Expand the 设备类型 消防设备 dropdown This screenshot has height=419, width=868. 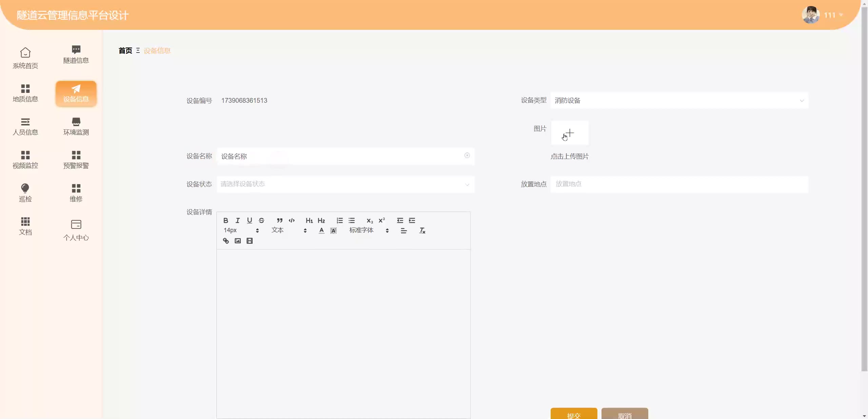click(x=679, y=100)
